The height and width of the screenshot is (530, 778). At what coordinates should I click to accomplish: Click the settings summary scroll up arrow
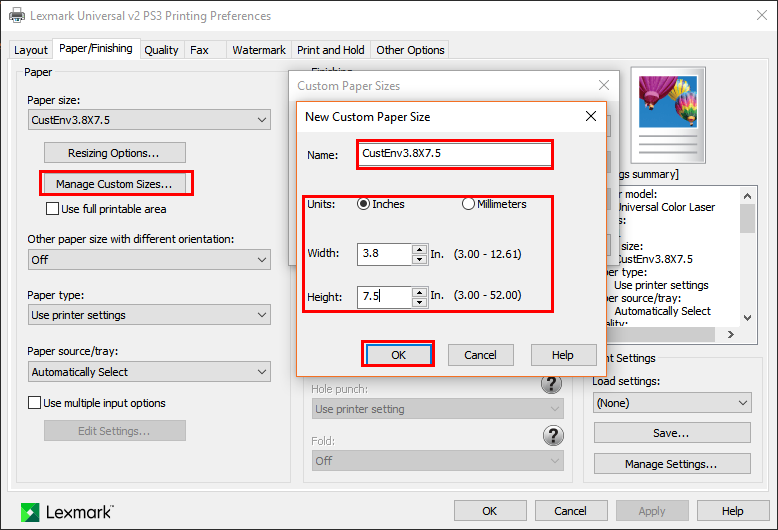[x=747, y=196]
